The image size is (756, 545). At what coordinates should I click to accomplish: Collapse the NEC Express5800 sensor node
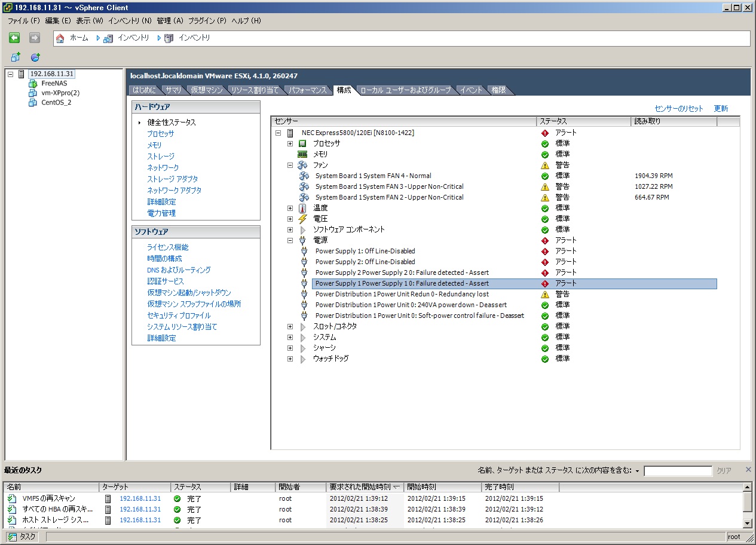278,133
